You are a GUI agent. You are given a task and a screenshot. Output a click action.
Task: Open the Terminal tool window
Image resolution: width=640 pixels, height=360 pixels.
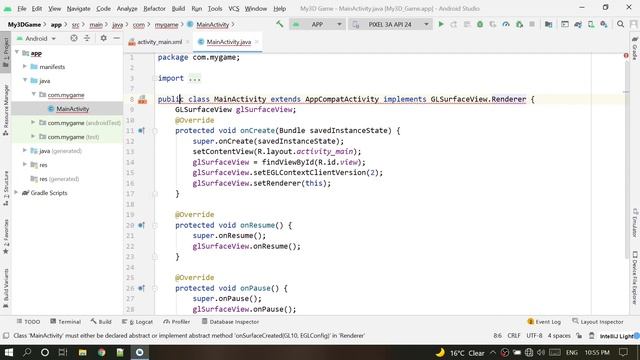coord(65,322)
